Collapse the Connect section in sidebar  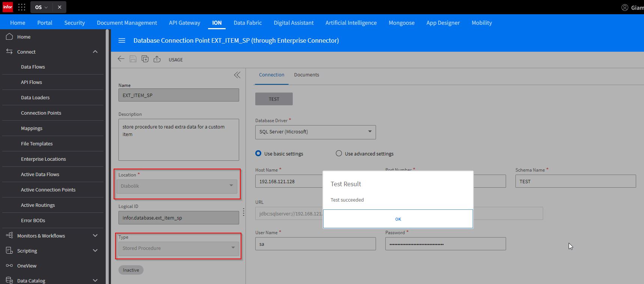point(95,52)
